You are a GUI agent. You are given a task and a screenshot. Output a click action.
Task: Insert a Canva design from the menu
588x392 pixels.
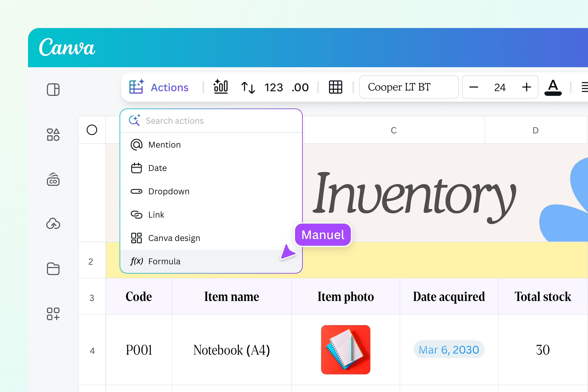(174, 238)
